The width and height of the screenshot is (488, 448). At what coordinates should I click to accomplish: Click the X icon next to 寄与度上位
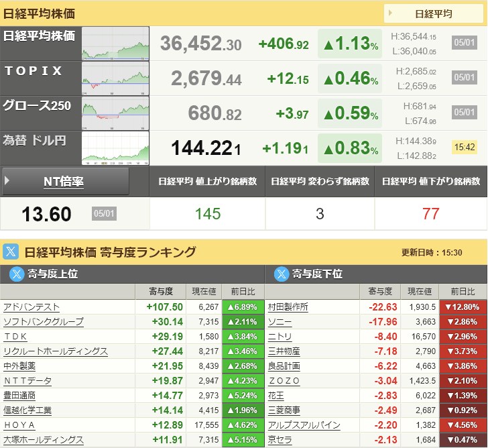pos(17,274)
